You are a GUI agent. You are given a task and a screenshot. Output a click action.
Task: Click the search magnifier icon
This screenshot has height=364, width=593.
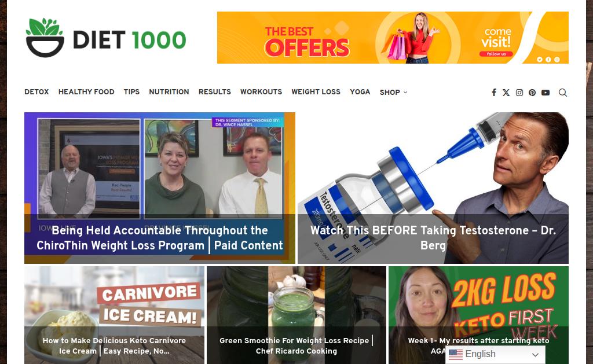point(563,93)
